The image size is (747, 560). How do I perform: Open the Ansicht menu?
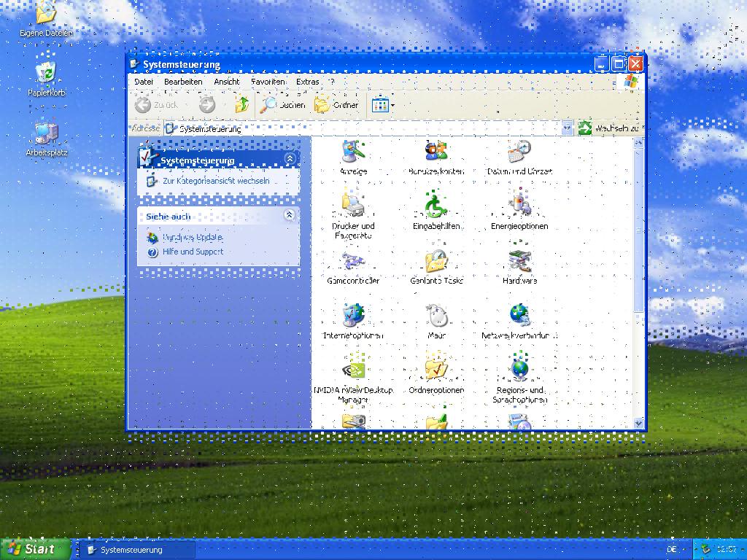tap(227, 82)
